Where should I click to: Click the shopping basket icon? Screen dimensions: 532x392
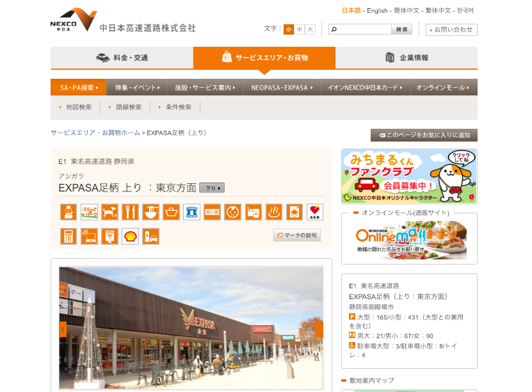click(x=172, y=212)
